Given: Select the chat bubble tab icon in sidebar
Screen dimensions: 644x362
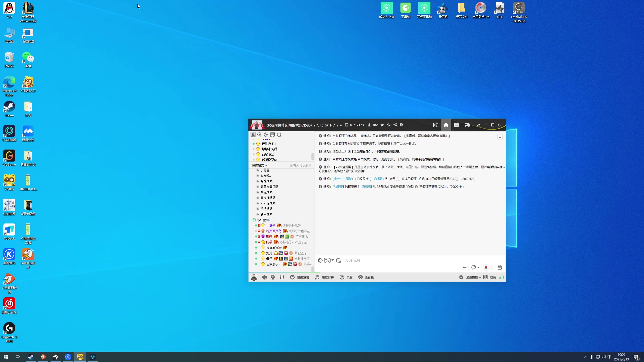Looking at the screenshot, I should pyautogui.click(x=259, y=135).
